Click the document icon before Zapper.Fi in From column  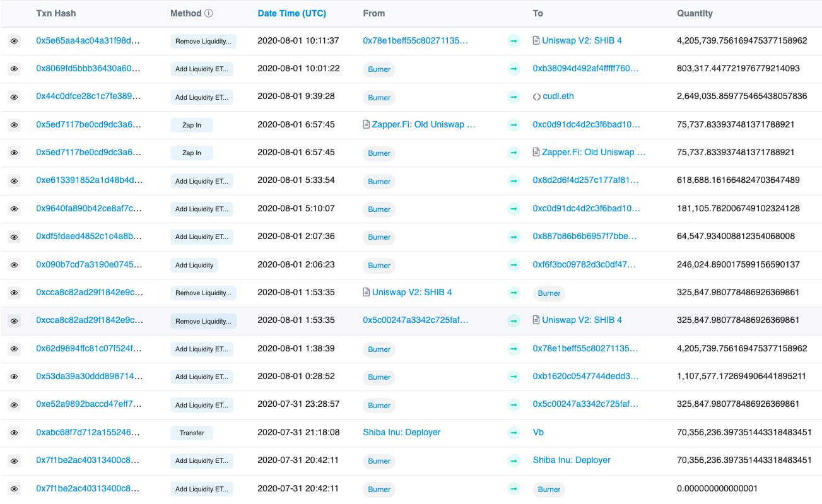[367, 125]
